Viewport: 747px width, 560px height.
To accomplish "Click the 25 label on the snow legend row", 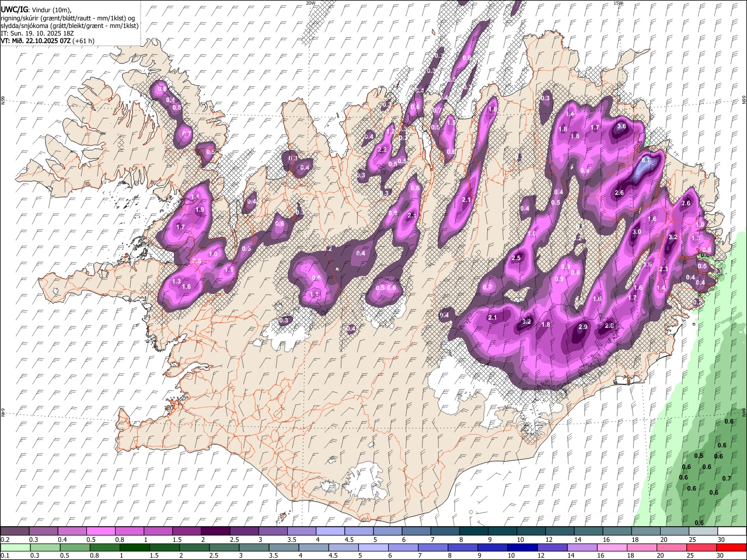I will coord(692,540).
